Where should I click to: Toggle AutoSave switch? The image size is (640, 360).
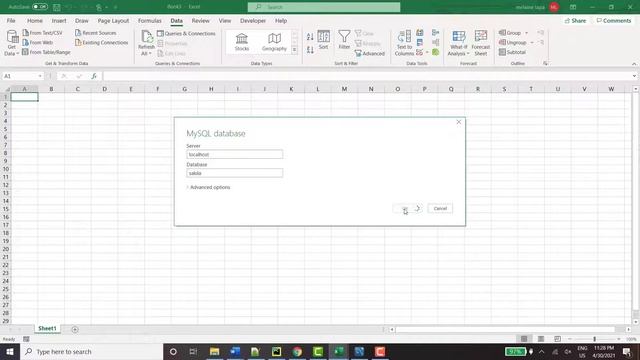(x=40, y=7)
